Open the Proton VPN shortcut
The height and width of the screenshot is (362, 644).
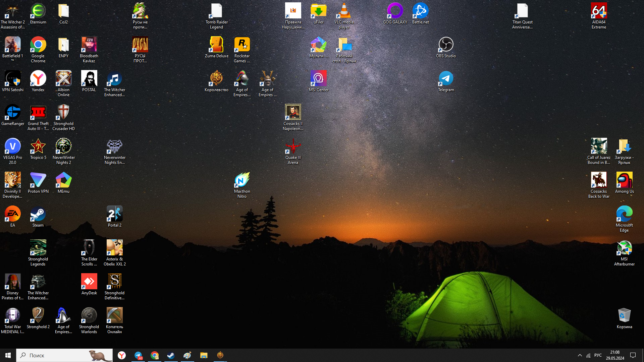point(38,180)
